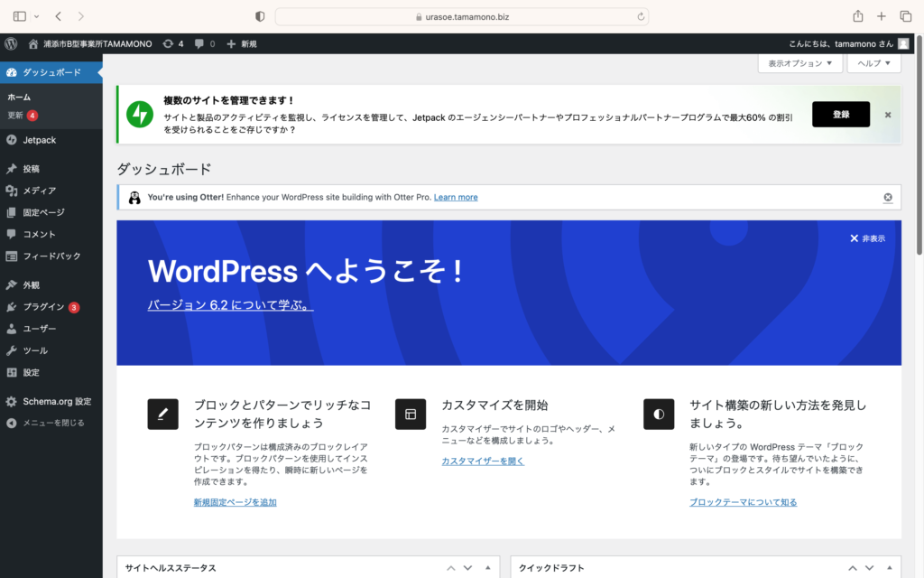The height and width of the screenshot is (578, 924).
Task: Hide the welcome panel via 非表示
Action: coord(867,238)
